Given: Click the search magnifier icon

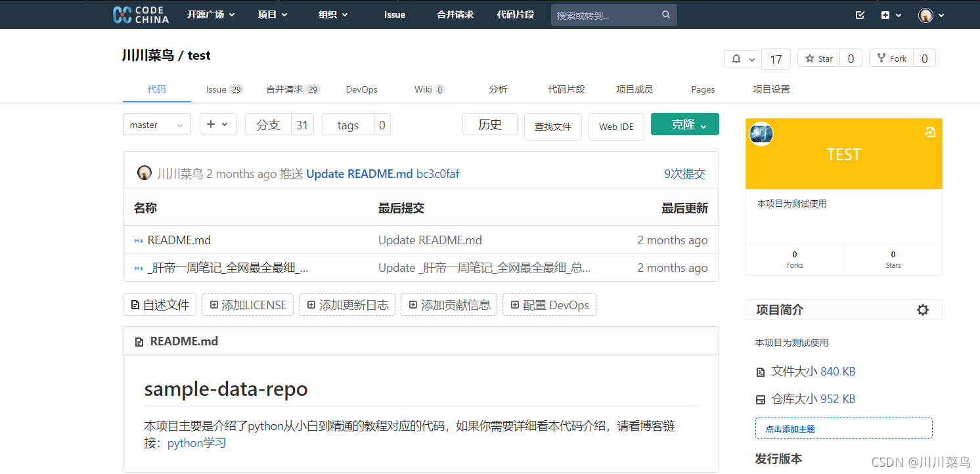Looking at the screenshot, I should pyautogui.click(x=666, y=14).
